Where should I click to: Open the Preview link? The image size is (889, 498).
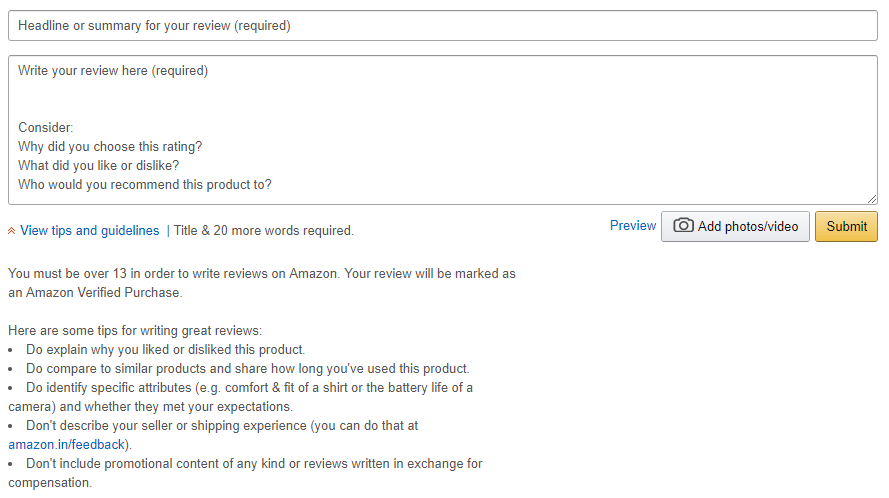pyautogui.click(x=633, y=226)
